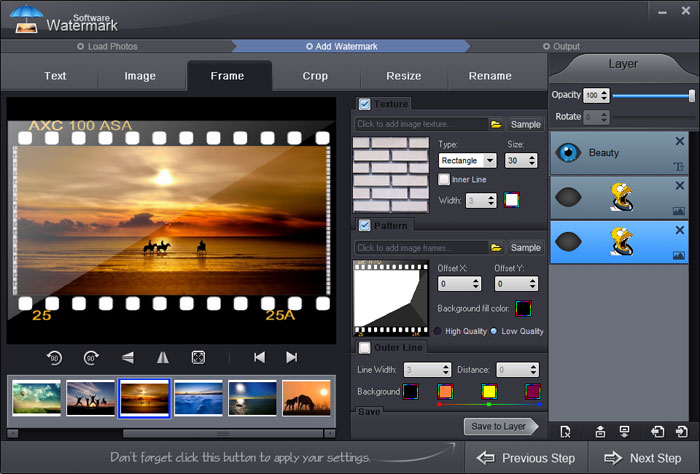This screenshot has height=474, width=700.
Task: Go to the Output step
Action: [561, 46]
